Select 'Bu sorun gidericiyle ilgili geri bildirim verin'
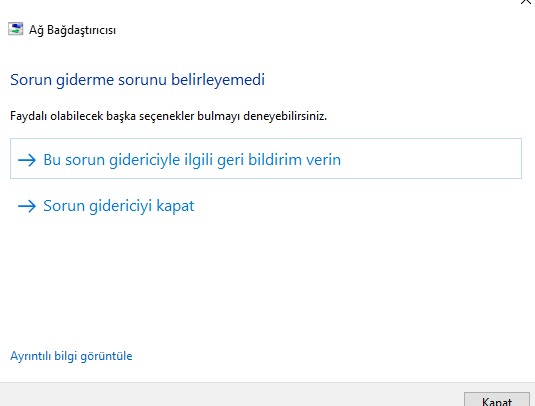 point(266,159)
